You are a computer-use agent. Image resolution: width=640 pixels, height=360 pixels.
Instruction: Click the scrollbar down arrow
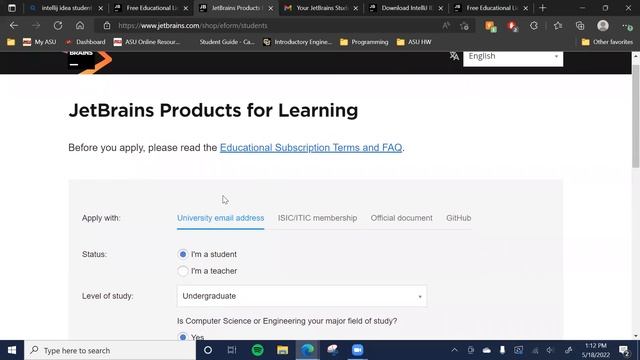tap(636, 336)
